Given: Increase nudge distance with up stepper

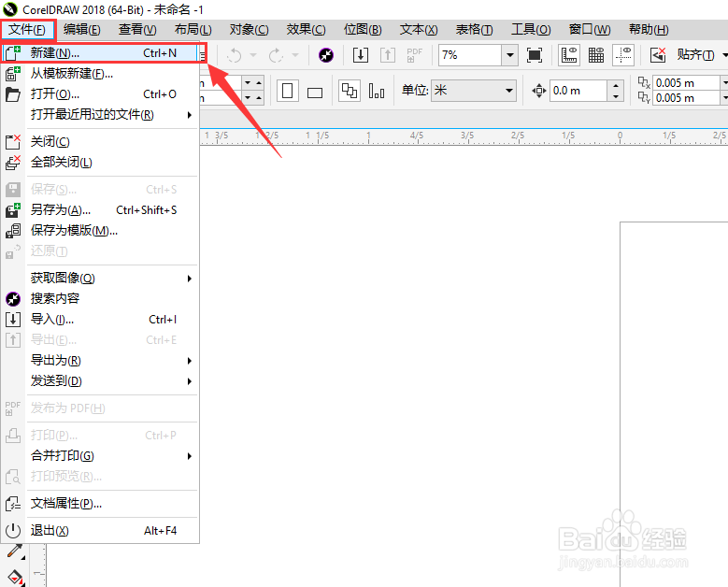Looking at the screenshot, I should point(616,85).
